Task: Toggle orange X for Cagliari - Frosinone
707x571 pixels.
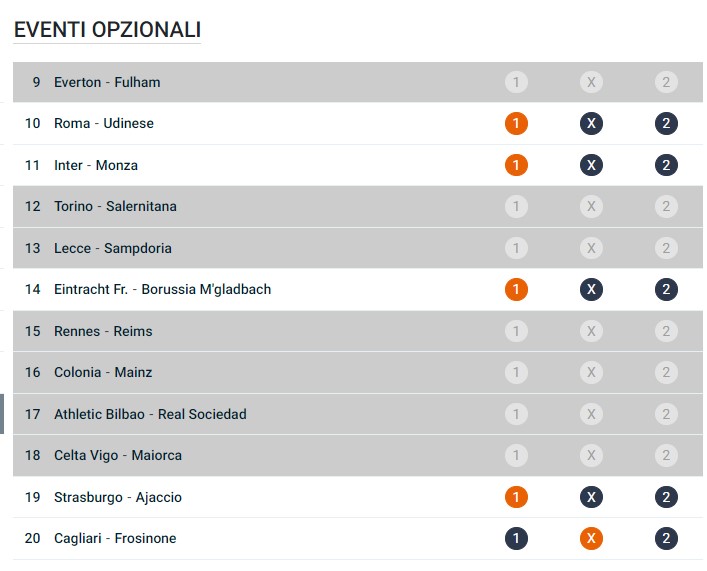Action: pyautogui.click(x=591, y=539)
